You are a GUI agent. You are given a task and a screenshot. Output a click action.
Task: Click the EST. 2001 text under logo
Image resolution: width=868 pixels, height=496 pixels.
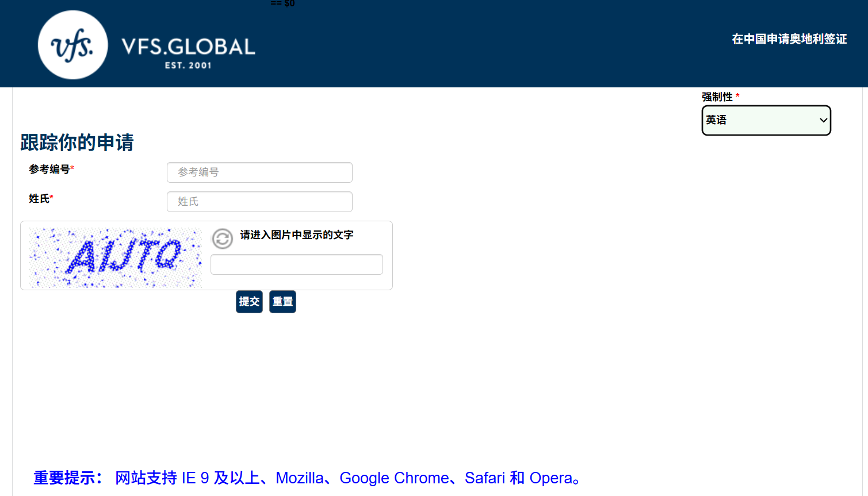tap(188, 66)
